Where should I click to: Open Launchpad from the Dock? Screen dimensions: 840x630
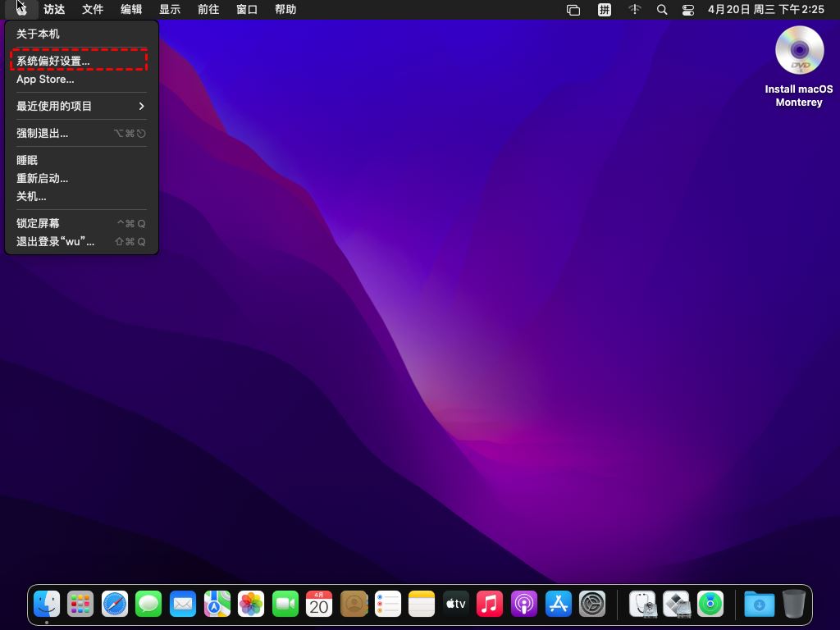click(x=80, y=605)
